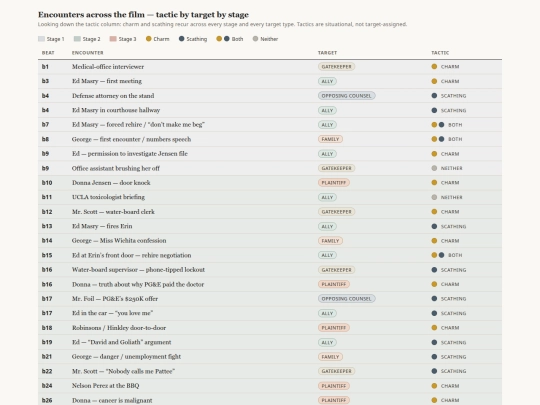
Task: Click GATEKEEPER tag for Water-board supervisor row
Action: pos(336,270)
